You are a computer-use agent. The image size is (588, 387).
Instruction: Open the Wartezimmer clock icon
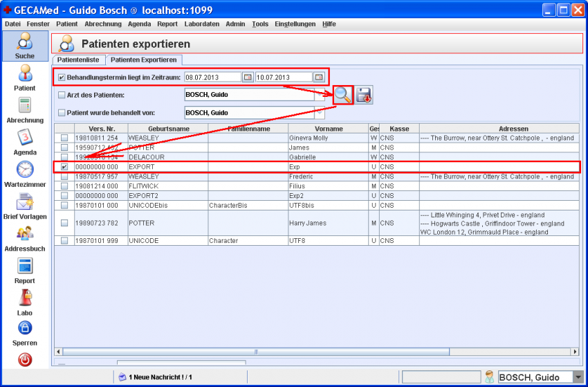coord(25,169)
